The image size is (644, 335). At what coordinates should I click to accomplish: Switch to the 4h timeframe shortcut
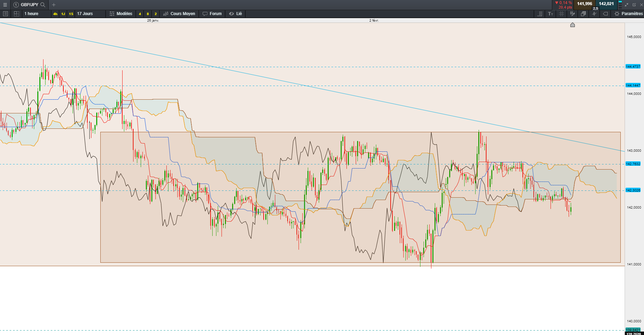click(55, 14)
